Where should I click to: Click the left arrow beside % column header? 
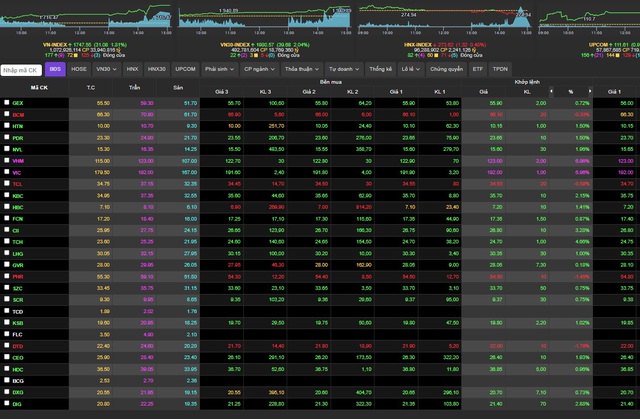(x=549, y=91)
